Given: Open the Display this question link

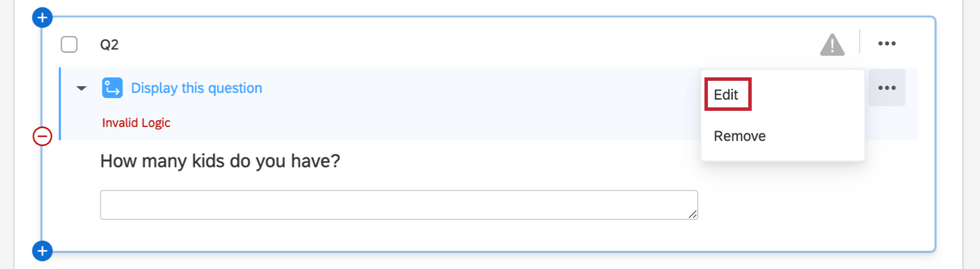Looking at the screenshot, I should click(197, 88).
